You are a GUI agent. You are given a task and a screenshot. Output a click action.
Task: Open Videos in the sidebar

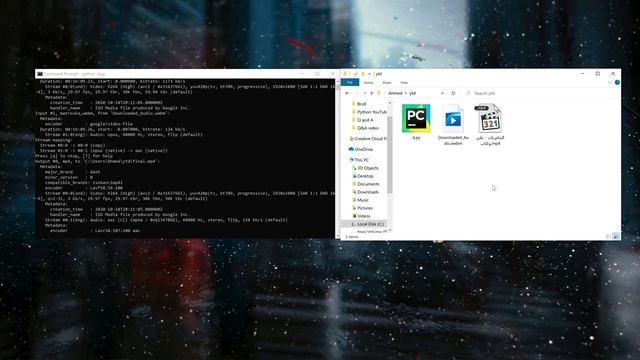point(361,216)
